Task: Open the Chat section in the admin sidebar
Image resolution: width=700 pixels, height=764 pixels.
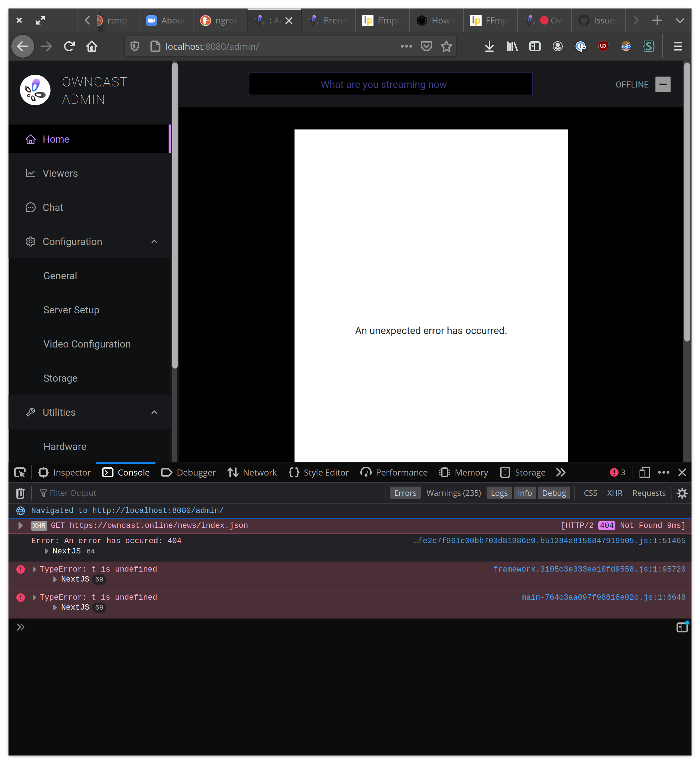Action: (x=53, y=207)
